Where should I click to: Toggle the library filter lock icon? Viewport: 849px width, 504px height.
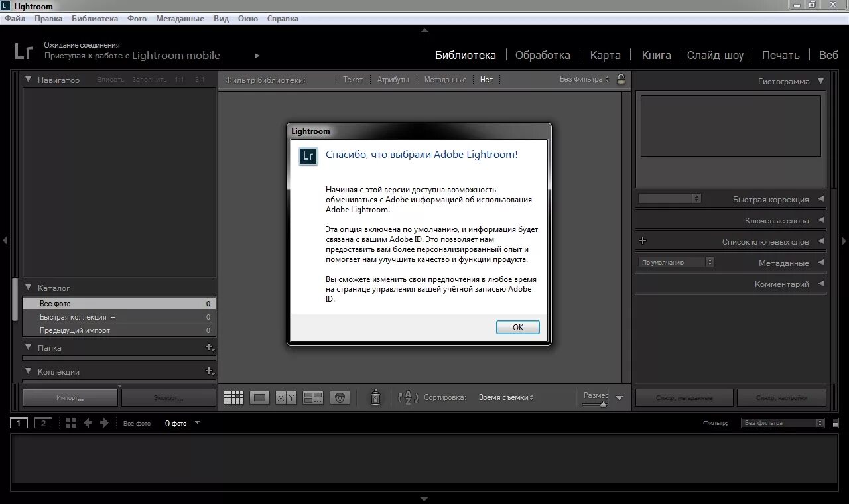click(621, 79)
